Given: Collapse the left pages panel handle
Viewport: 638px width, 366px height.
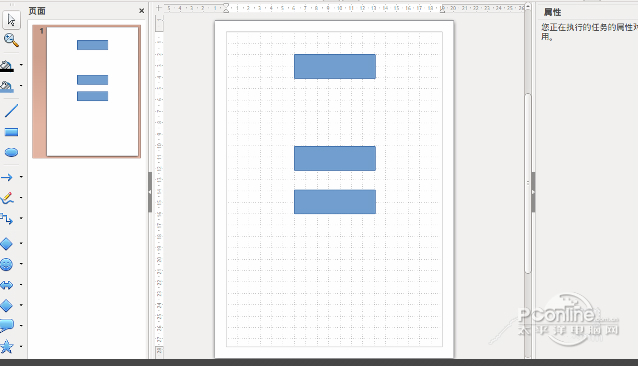Looking at the screenshot, I should click(150, 192).
